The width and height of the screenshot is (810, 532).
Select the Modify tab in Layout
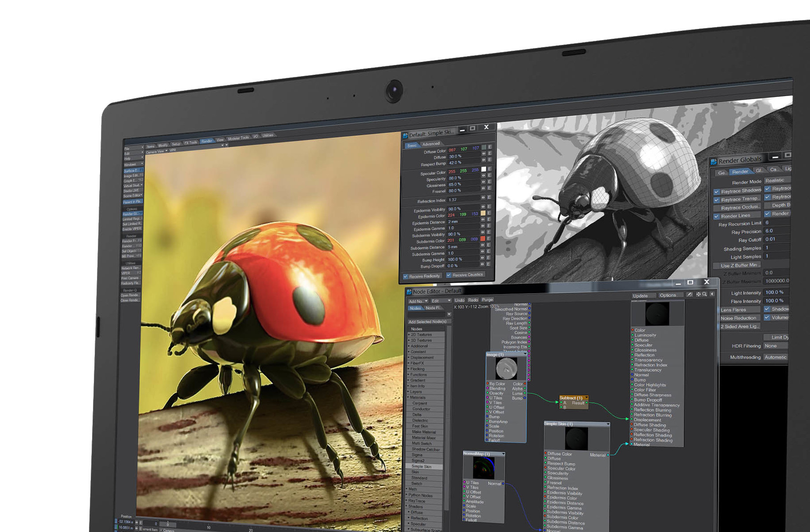coord(163,145)
